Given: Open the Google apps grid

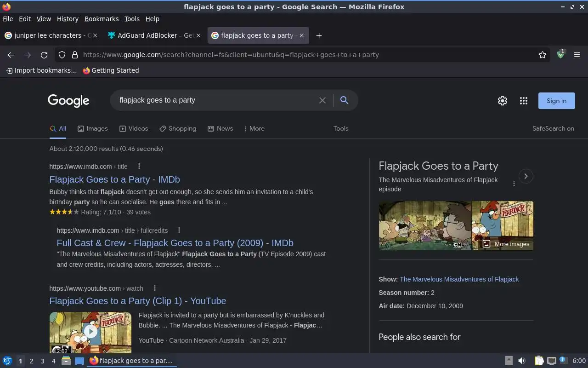Looking at the screenshot, I should (x=524, y=101).
